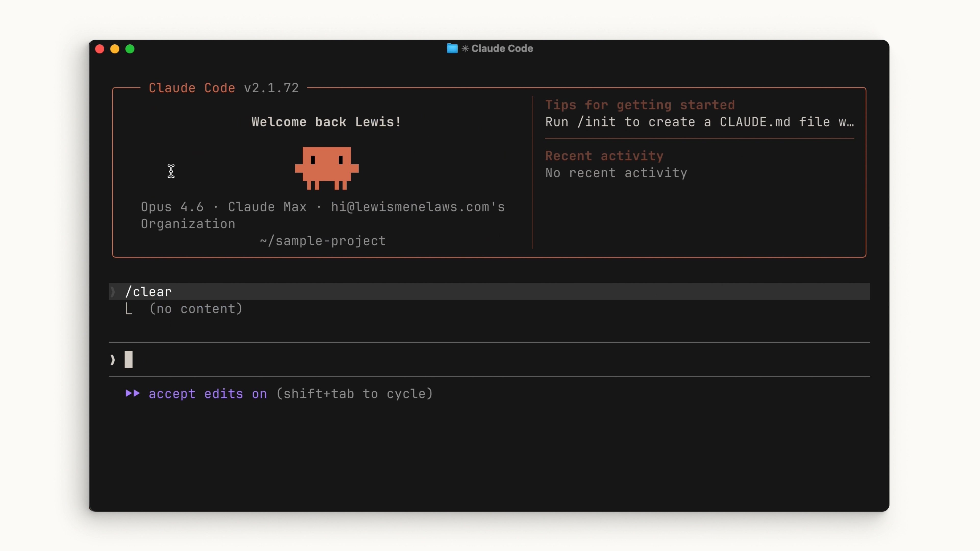The width and height of the screenshot is (980, 551).
Task: Click the yellow minimize window button
Action: pos(115,49)
